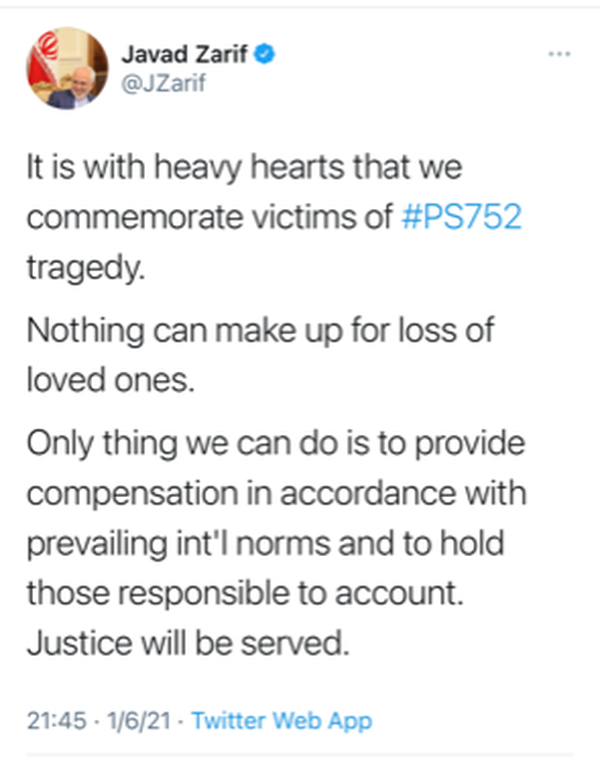Open the #PS752 hashtag

click(x=462, y=216)
